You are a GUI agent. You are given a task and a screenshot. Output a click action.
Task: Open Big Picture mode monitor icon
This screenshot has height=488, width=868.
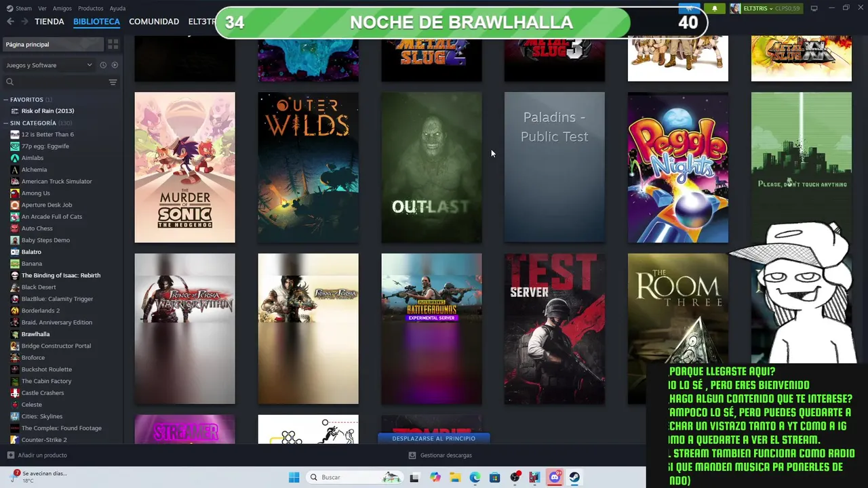tap(814, 8)
